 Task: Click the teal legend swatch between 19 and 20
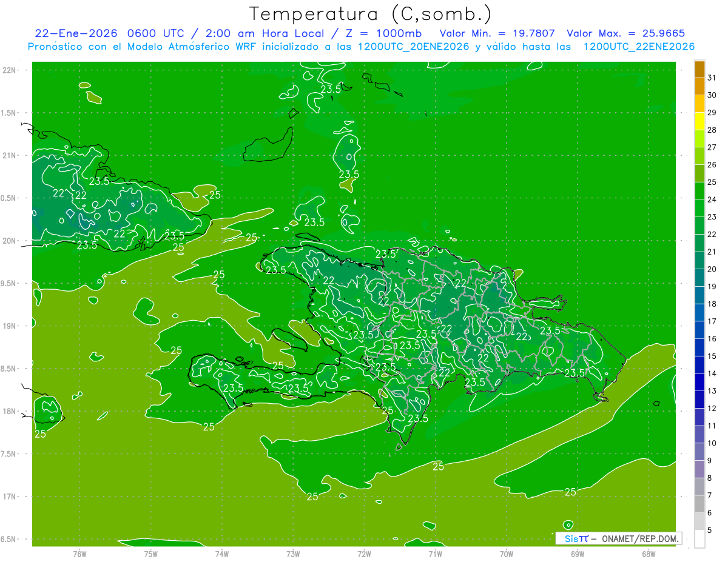(x=699, y=278)
